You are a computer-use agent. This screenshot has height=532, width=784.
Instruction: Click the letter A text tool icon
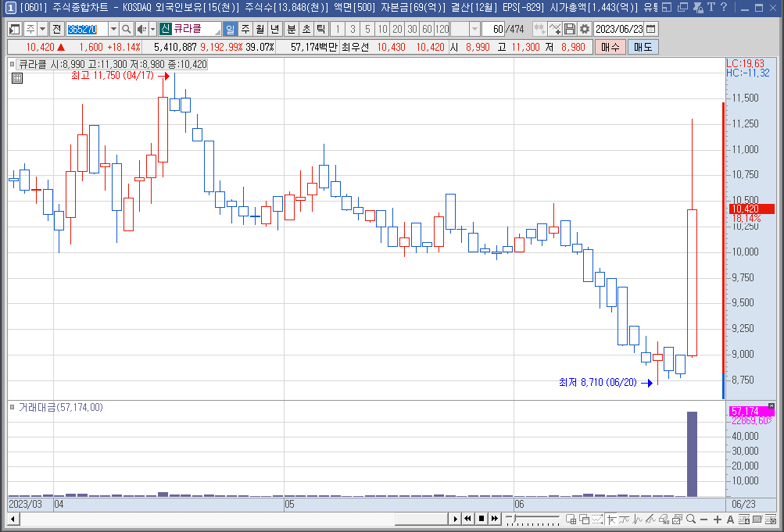730,520
